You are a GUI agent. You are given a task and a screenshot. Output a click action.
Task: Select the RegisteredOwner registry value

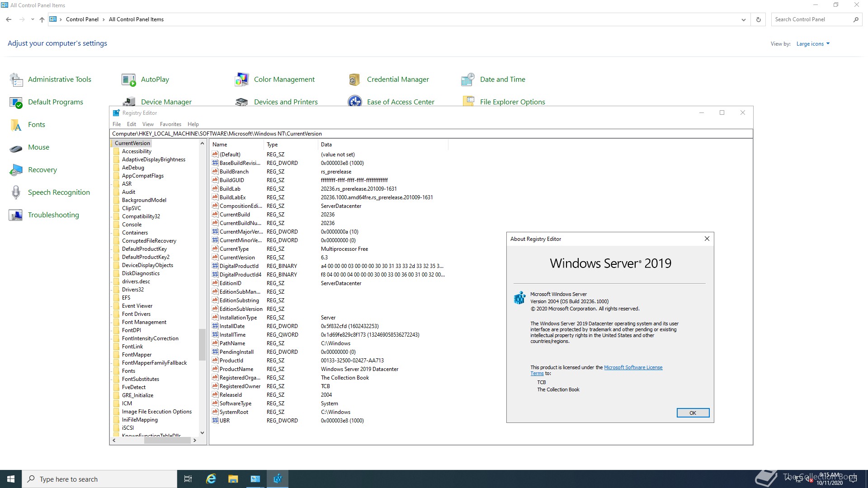point(240,386)
